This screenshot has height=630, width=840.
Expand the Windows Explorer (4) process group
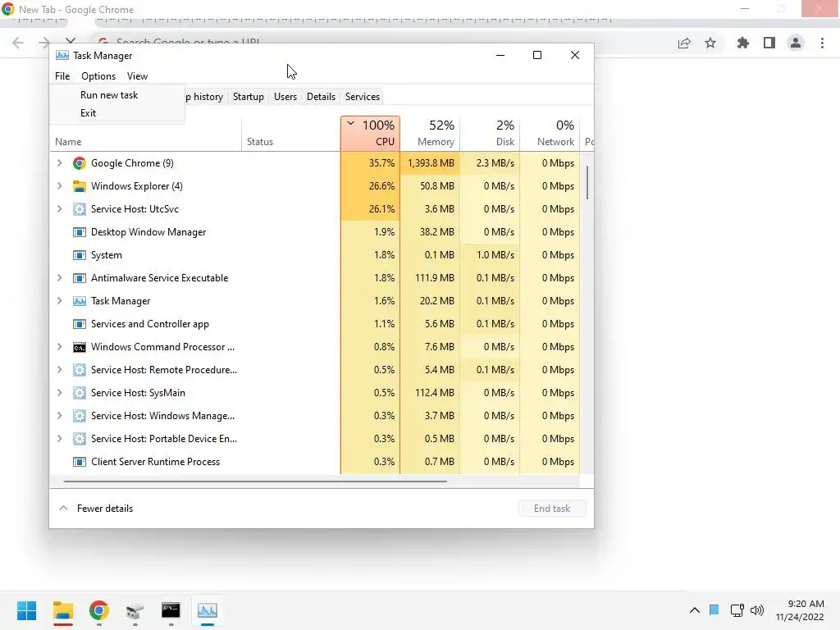pyautogui.click(x=59, y=186)
